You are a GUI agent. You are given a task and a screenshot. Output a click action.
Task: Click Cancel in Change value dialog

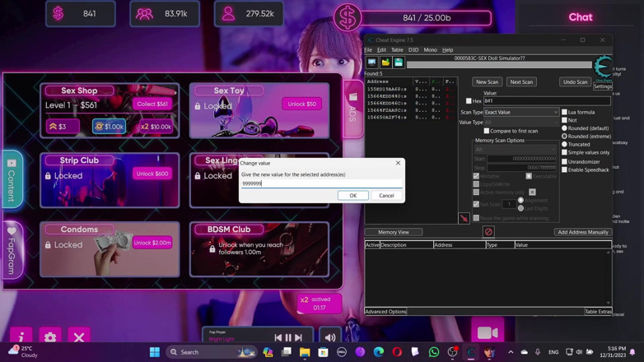pyautogui.click(x=386, y=195)
